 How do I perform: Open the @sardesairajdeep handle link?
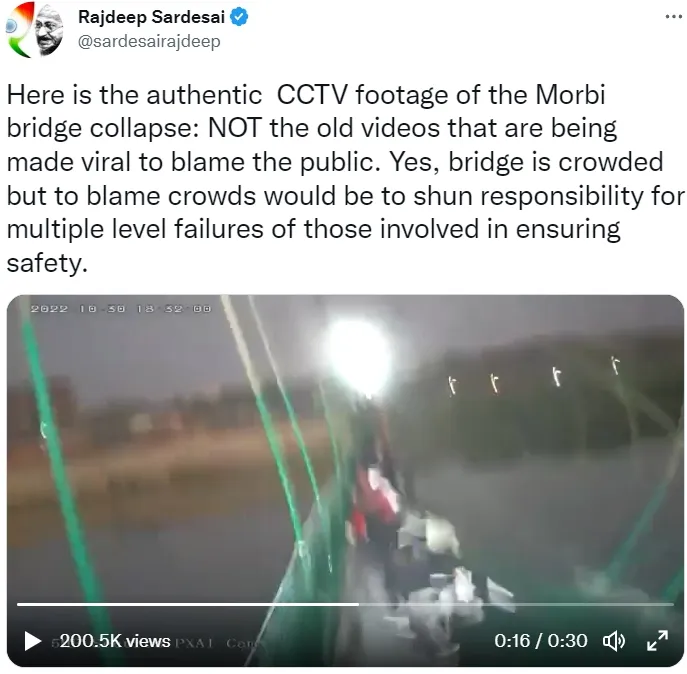point(149,42)
